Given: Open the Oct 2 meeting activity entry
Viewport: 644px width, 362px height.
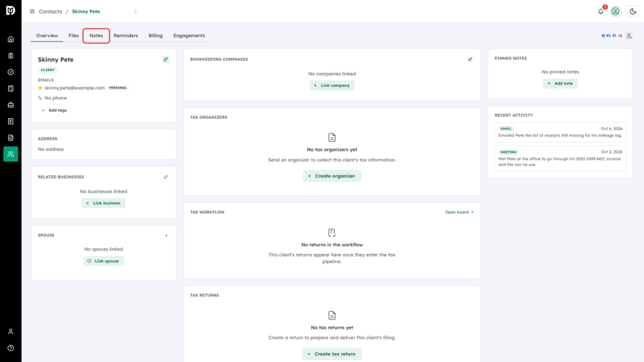Looking at the screenshot, I should (x=560, y=158).
